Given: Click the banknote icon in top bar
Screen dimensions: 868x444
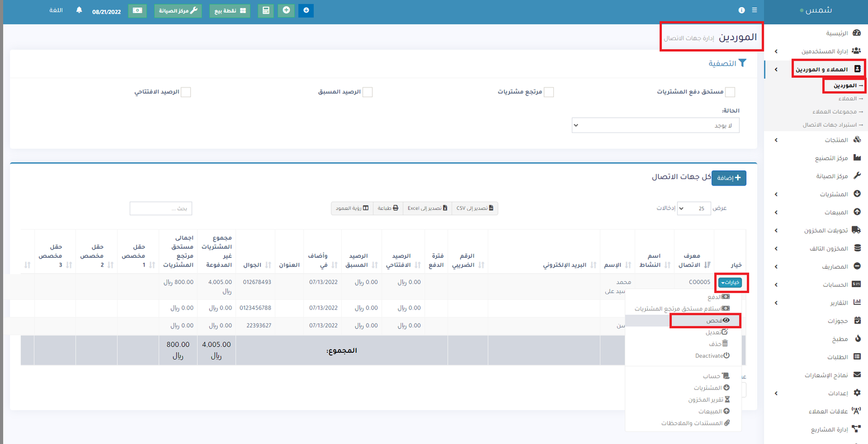Looking at the screenshot, I should pyautogui.click(x=137, y=11).
